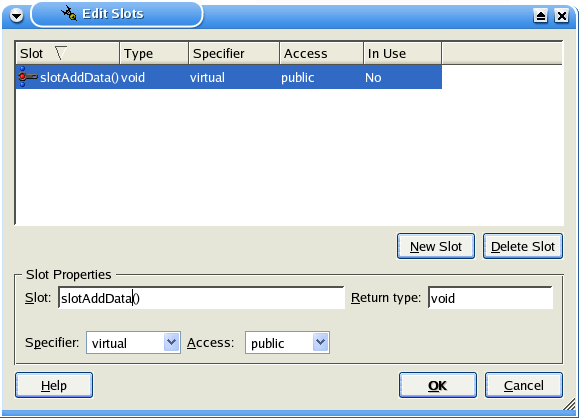Viewport: 579px width, 418px height.
Task: Open the window menu arrow in title bar
Action: pos(16,16)
